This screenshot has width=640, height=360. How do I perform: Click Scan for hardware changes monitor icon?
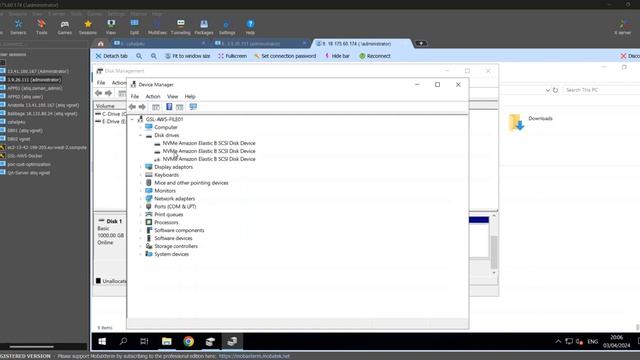(x=193, y=107)
